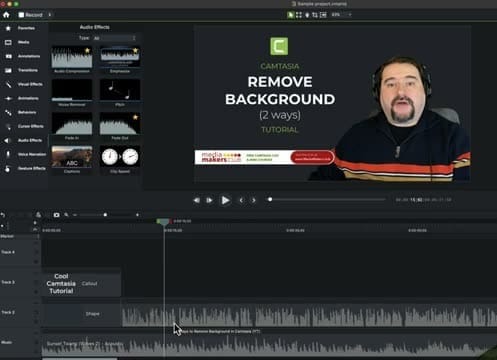Step forward one frame in preview
Viewport: 497px width, 360px height.
pyautogui.click(x=209, y=200)
